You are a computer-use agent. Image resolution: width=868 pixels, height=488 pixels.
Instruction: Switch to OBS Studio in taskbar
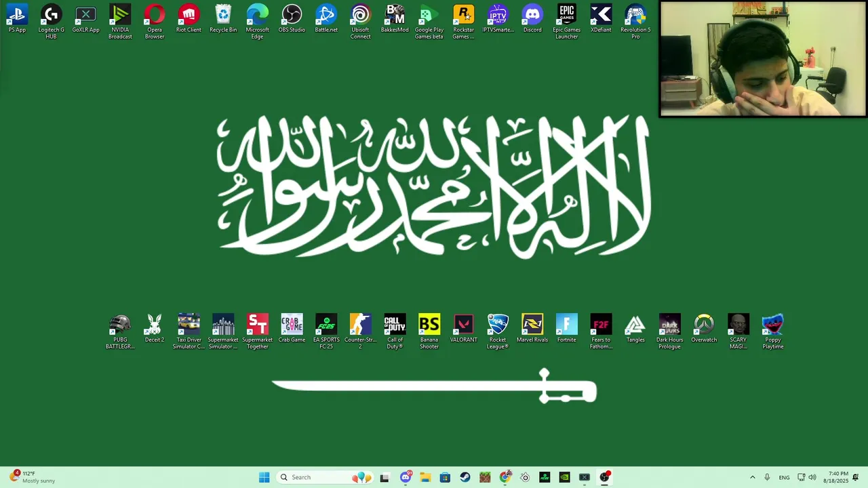(x=604, y=477)
